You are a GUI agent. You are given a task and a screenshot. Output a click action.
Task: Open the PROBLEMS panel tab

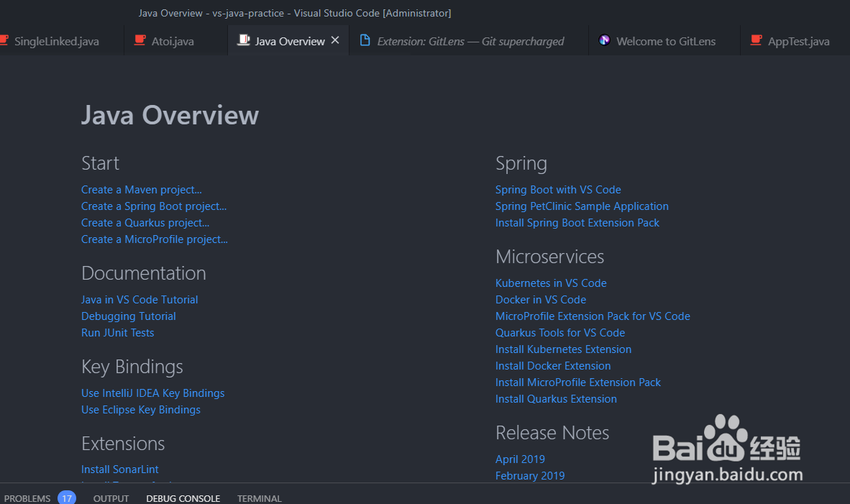click(x=27, y=498)
